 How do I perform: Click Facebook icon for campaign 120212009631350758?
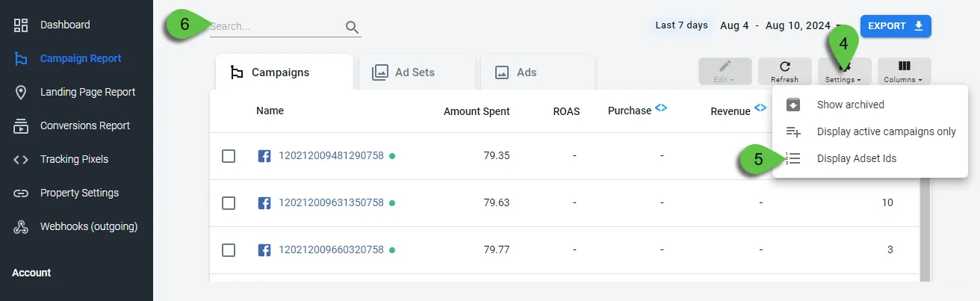point(264,203)
